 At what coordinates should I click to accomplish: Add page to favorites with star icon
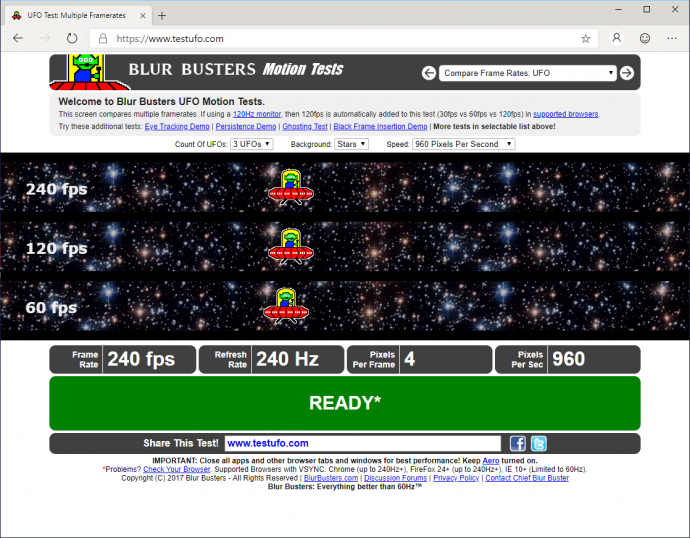(x=585, y=38)
